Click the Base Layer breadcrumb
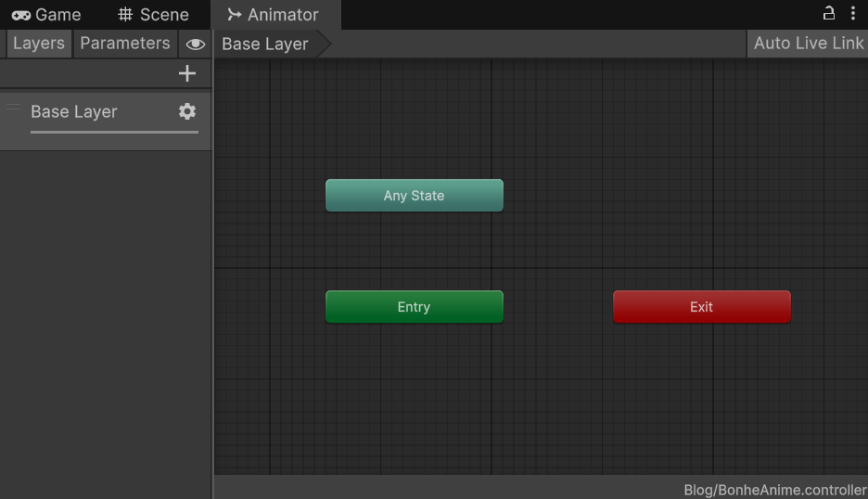 click(x=265, y=45)
